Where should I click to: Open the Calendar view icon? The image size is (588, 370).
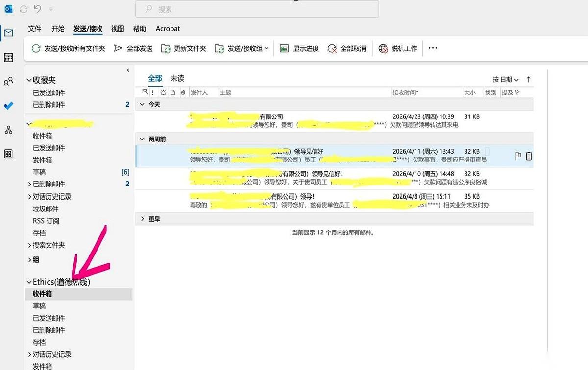click(8, 58)
